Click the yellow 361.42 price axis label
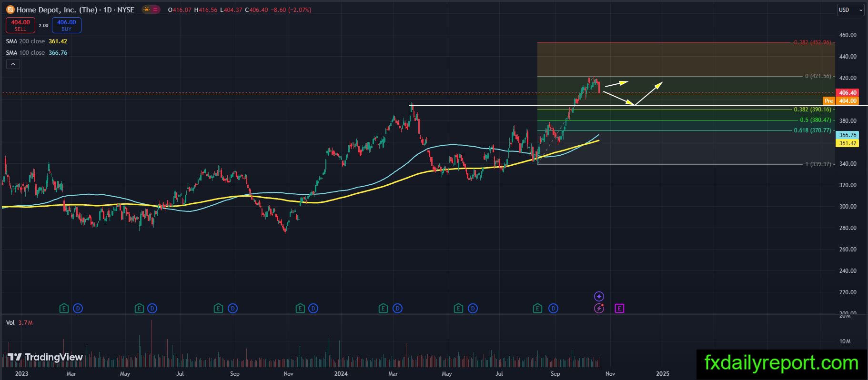 [x=848, y=143]
